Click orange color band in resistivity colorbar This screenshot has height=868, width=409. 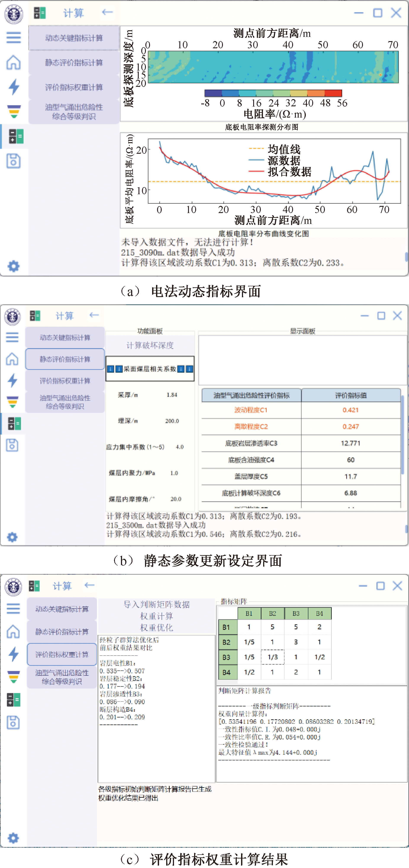pos(316,93)
